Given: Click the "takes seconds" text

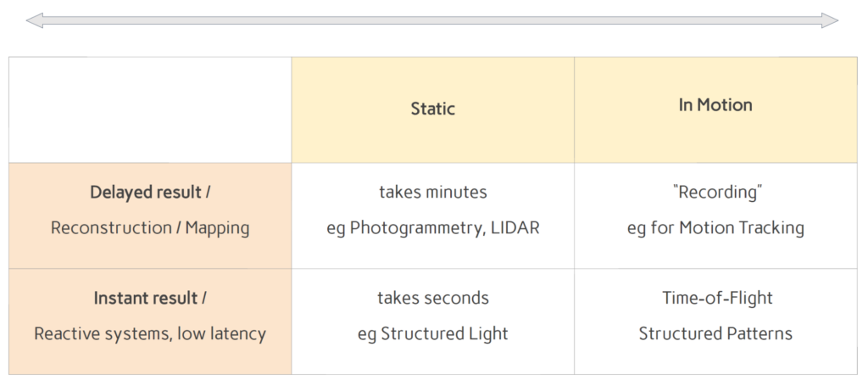Looking at the screenshot, I should pos(433,298).
